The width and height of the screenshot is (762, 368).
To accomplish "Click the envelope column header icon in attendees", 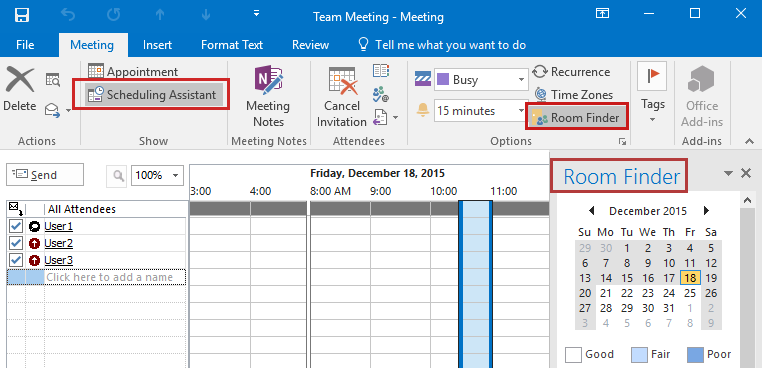I will [15, 209].
